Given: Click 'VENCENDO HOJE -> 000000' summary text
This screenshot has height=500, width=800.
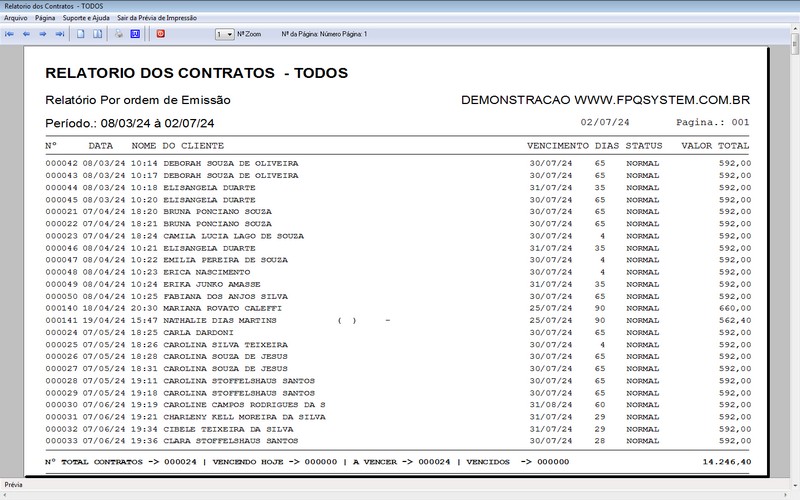Looking at the screenshot, I should coord(274,462).
